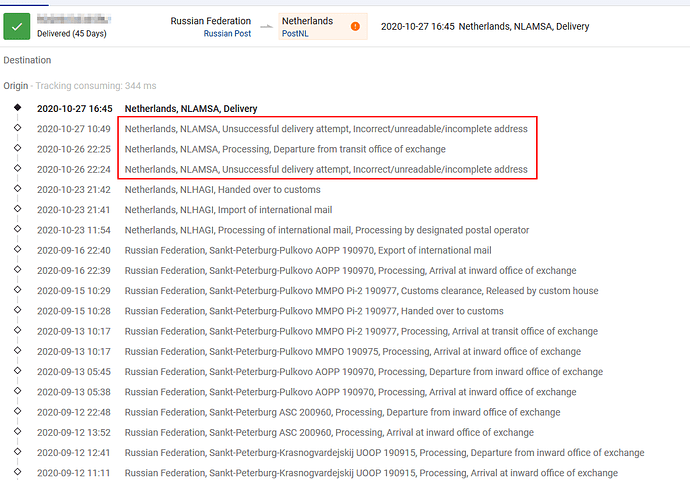690x480 pixels.
Task: Click the header summary 2020-10-27 16:45 delivery text
Action: point(485,26)
